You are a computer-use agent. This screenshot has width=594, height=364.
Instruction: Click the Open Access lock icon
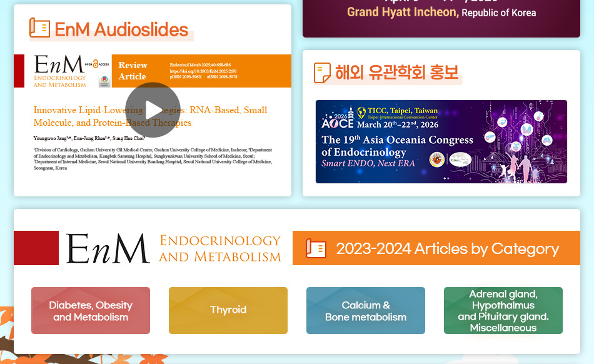(96, 64)
